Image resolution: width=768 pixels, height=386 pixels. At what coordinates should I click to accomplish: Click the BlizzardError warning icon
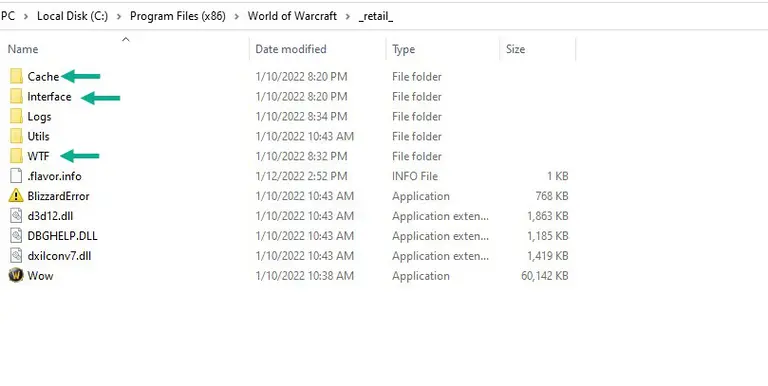16,196
